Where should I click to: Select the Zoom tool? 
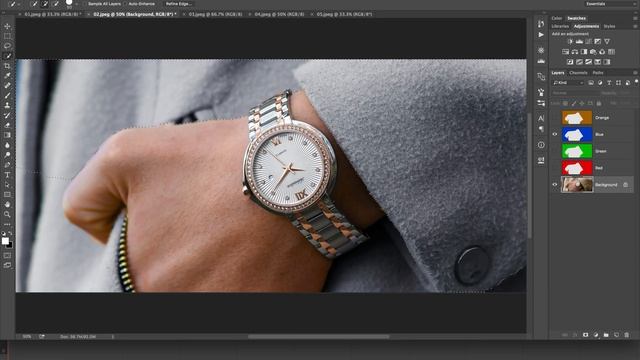click(7, 214)
